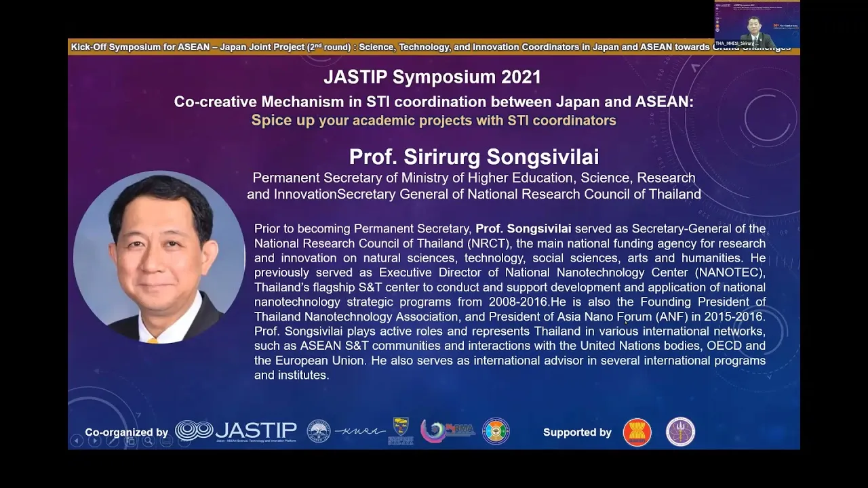Image resolution: width=868 pixels, height=488 pixels.
Task: Click the KURA handwritten logo
Action: (360, 432)
